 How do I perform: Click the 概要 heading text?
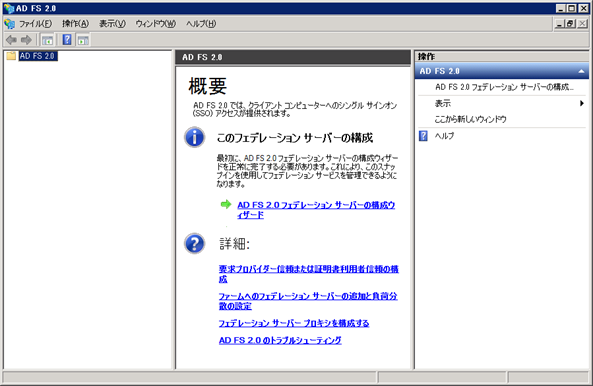pyautogui.click(x=208, y=86)
